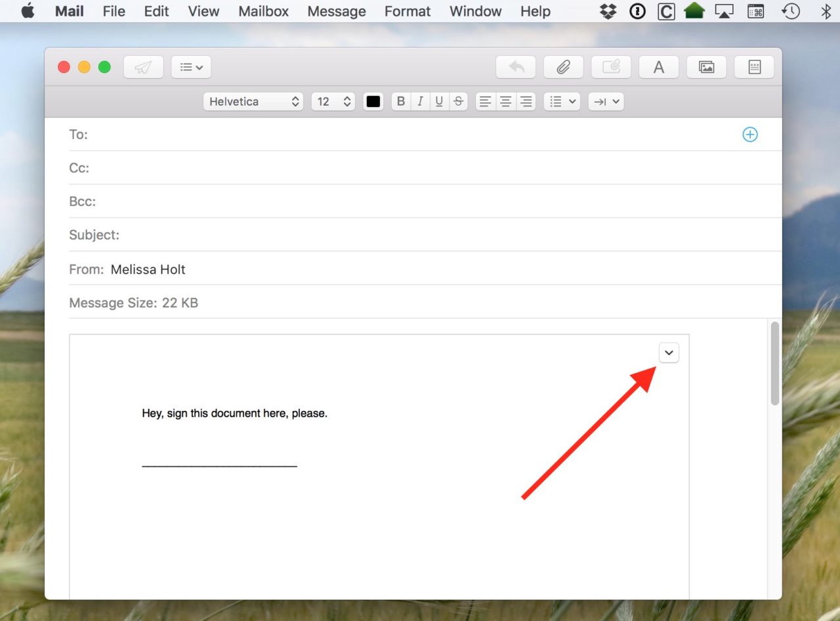Open the indentation dropdown
840x621 pixels.
click(606, 101)
